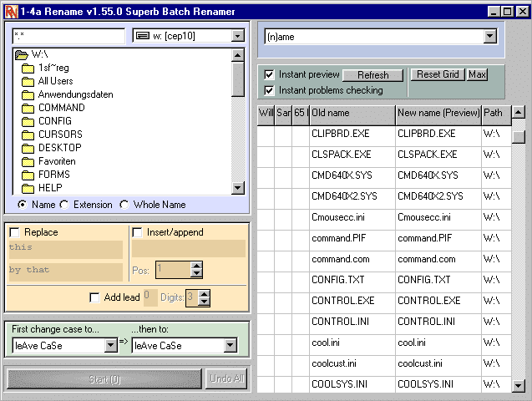The height and width of the screenshot is (401, 532).
Task: Click the open W:\ folder icon
Action: pos(22,54)
